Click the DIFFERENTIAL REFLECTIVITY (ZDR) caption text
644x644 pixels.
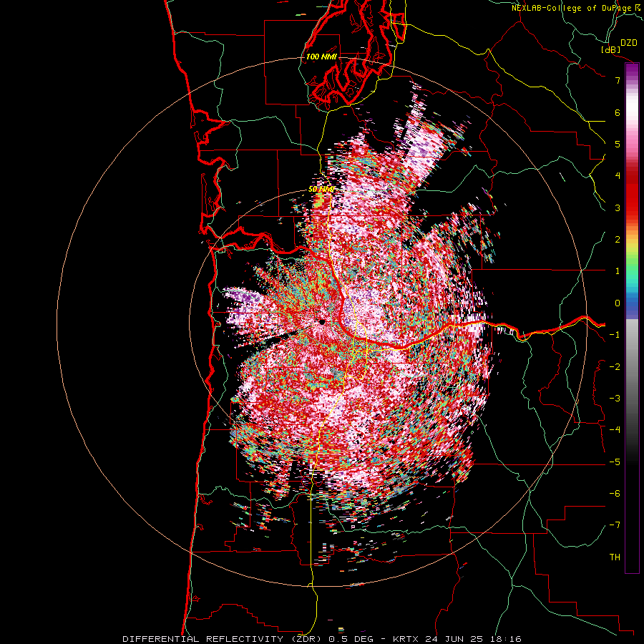pyautogui.click(x=223, y=639)
